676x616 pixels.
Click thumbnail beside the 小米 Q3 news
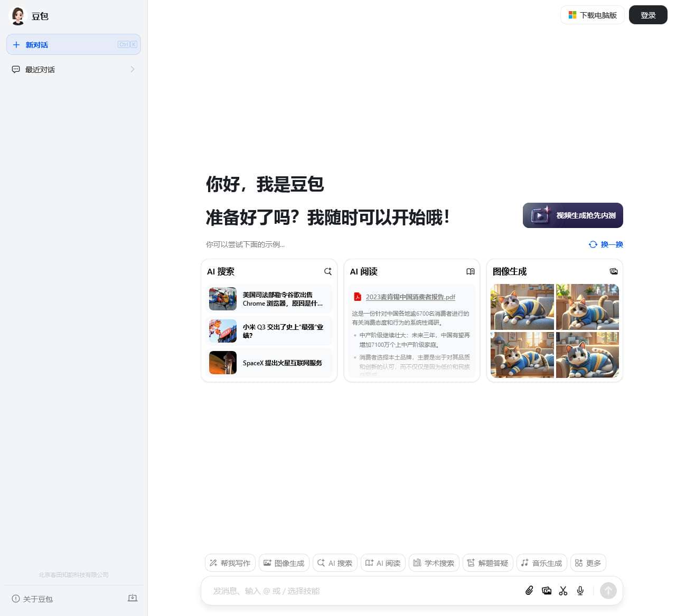pos(223,331)
